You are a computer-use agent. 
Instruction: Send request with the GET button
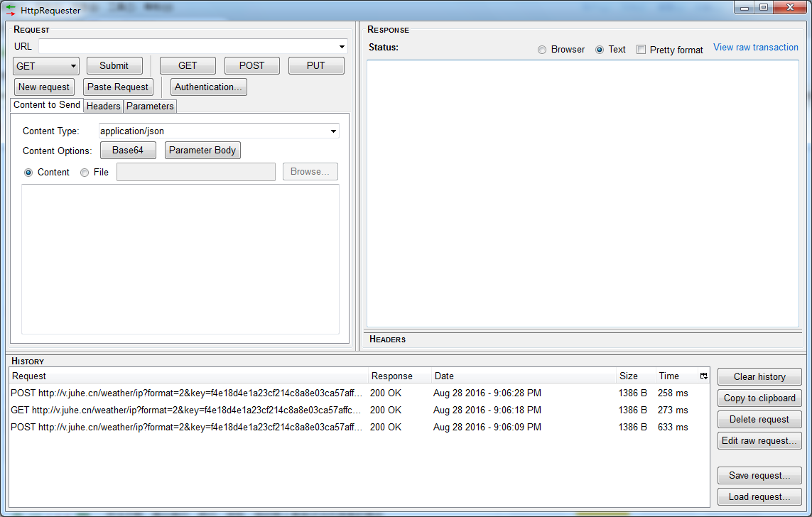click(x=188, y=66)
